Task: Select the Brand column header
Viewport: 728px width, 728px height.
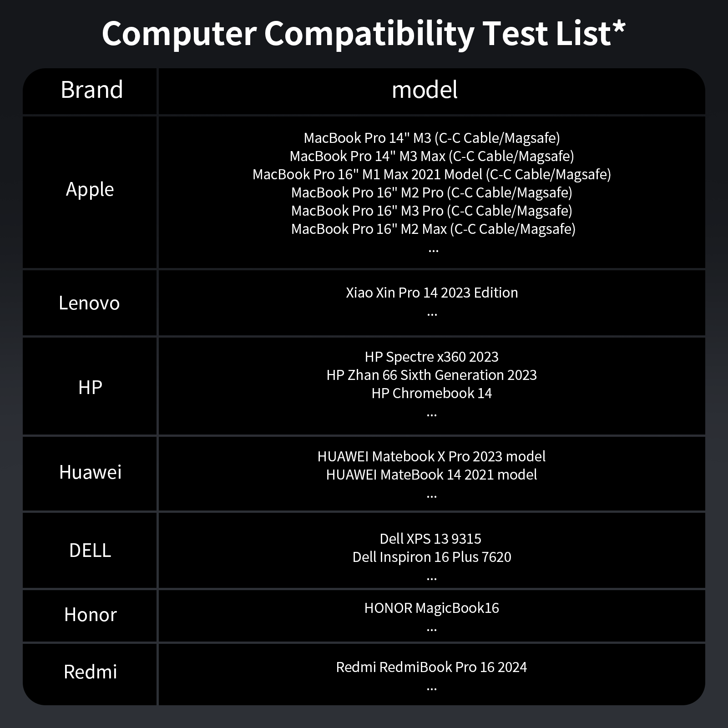Action: click(91, 90)
